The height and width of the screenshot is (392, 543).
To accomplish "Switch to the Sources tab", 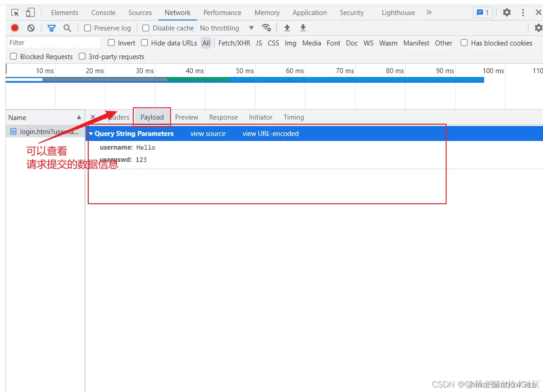I will (x=140, y=13).
